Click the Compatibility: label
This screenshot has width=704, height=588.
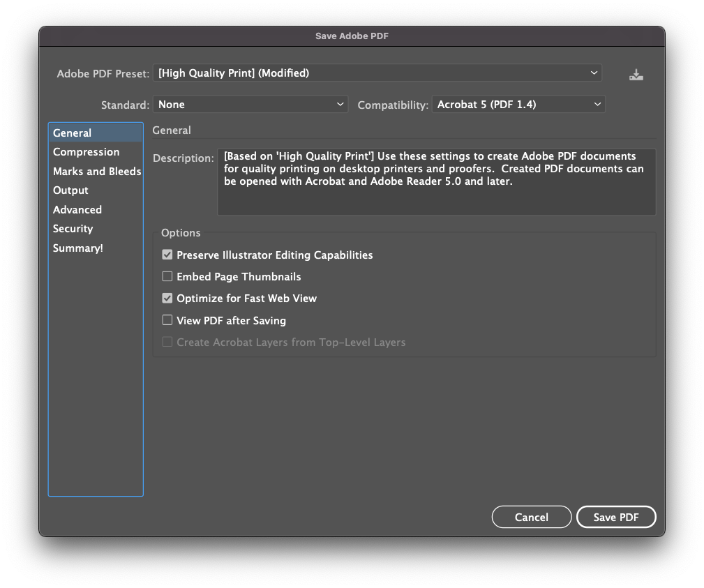[x=393, y=105]
